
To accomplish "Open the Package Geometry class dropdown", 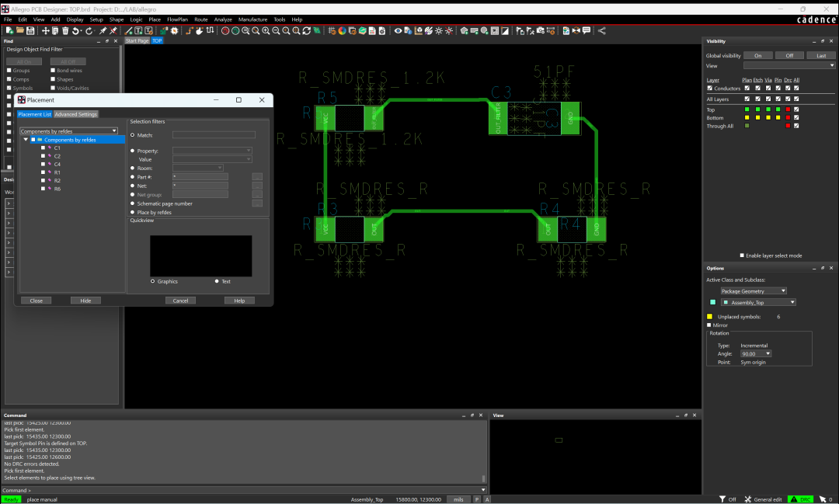I will 754,291.
